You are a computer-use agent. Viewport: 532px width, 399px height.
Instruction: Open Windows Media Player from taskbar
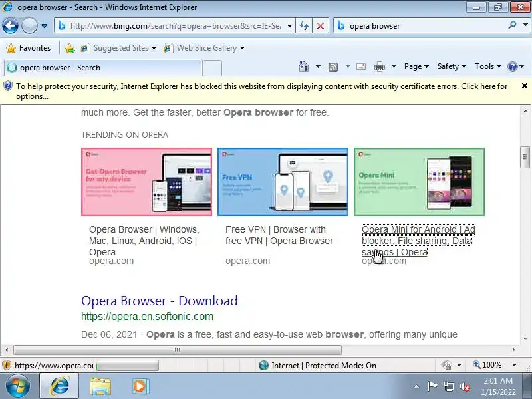tap(140, 386)
